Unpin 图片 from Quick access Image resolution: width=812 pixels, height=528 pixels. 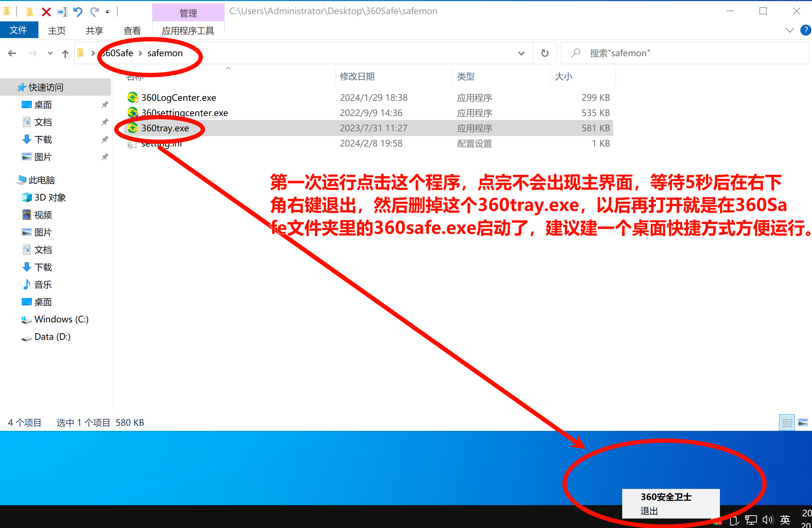105,157
